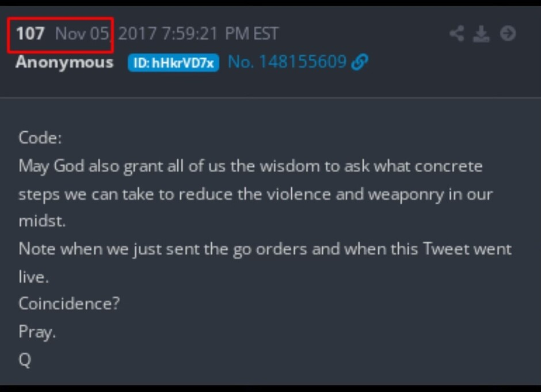541x392 pixels.
Task: Select the Anonymous author name
Action: pyautogui.click(x=64, y=63)
